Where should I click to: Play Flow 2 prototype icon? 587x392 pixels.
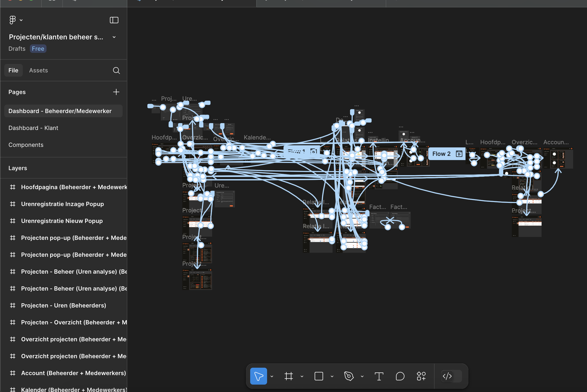[459, 154]
